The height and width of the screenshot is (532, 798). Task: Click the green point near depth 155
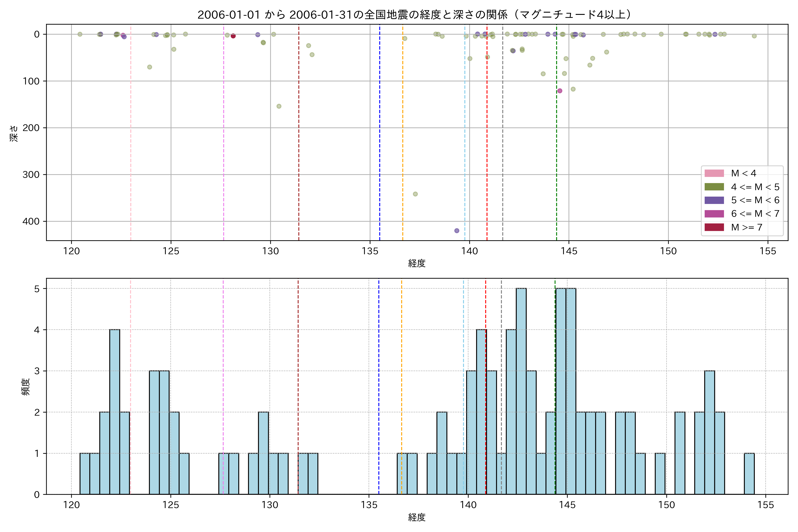279,106
